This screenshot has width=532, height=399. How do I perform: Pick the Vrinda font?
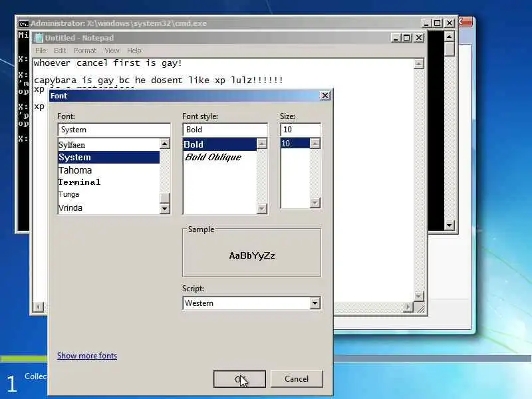108,207
